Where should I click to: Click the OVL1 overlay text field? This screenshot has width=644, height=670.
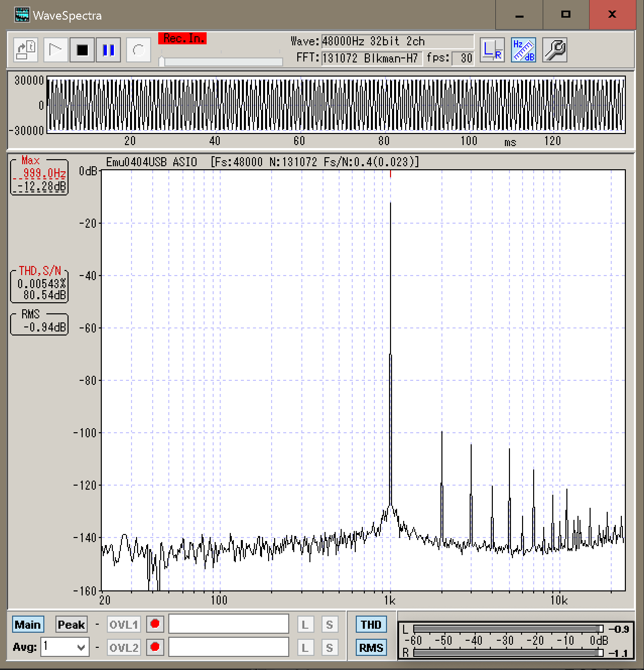pyautogui.click(x=229, y=624)
